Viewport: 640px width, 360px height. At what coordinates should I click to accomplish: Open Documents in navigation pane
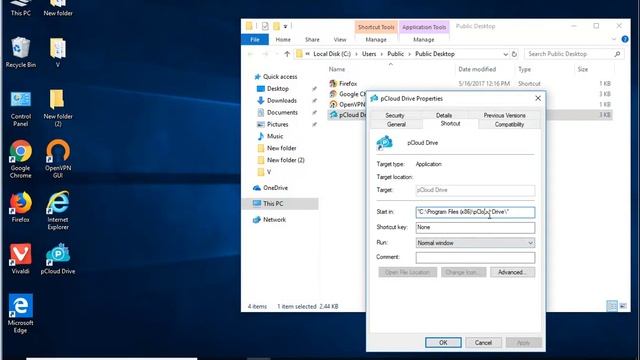(x=282, y=112)
